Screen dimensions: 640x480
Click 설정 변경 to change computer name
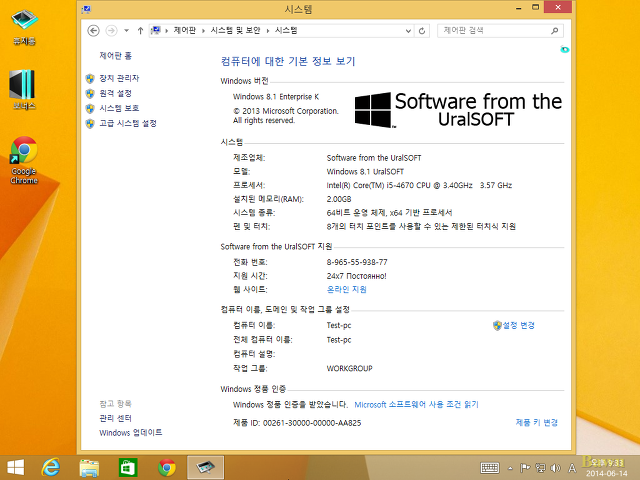pyautogui.click(x=518, y=325)
